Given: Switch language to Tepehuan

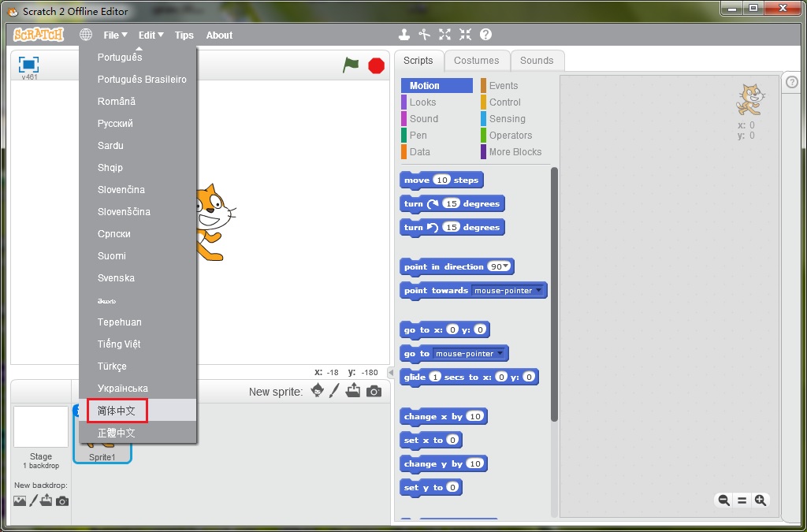Looking at the screenshot, I should (x=138, y=322).
